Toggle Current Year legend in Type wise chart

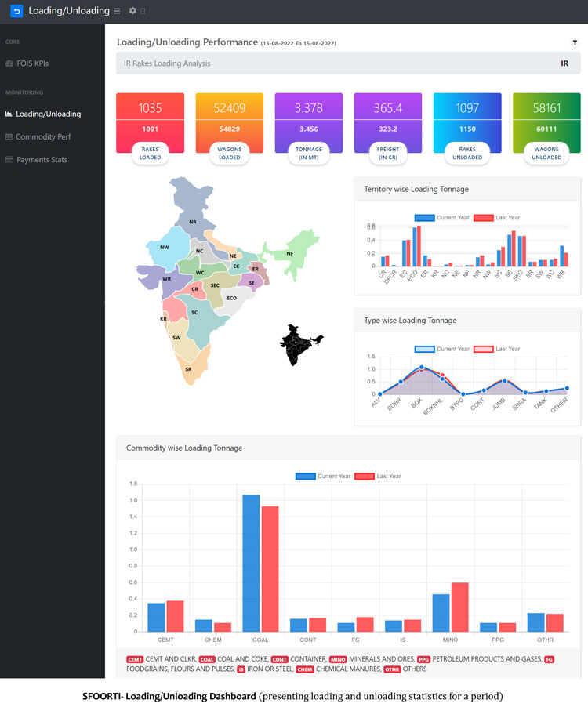pyautogui.click(x=442, y=349)
